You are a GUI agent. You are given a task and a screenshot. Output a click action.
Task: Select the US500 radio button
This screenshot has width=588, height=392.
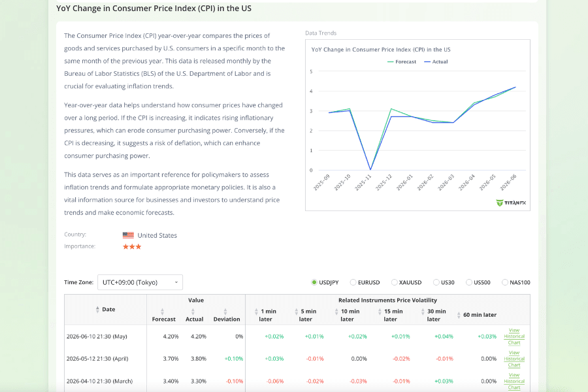coord(468,282)
